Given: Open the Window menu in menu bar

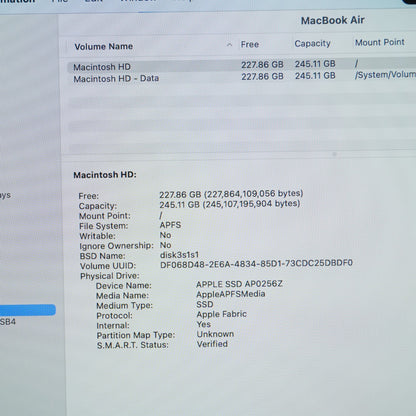Looking at the screenshot, I should click(x=138, y=1).
